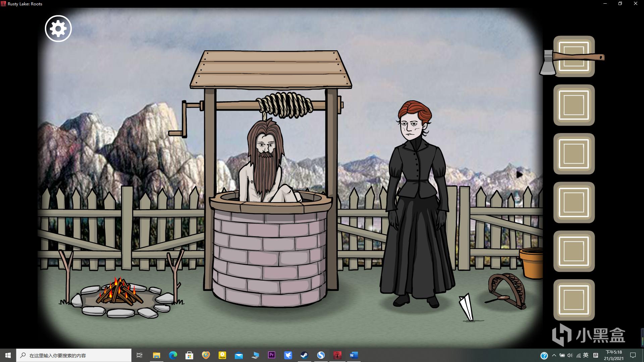Select the axe in inventory
Screen dimensions: 644x362
[x=574, y=57]
